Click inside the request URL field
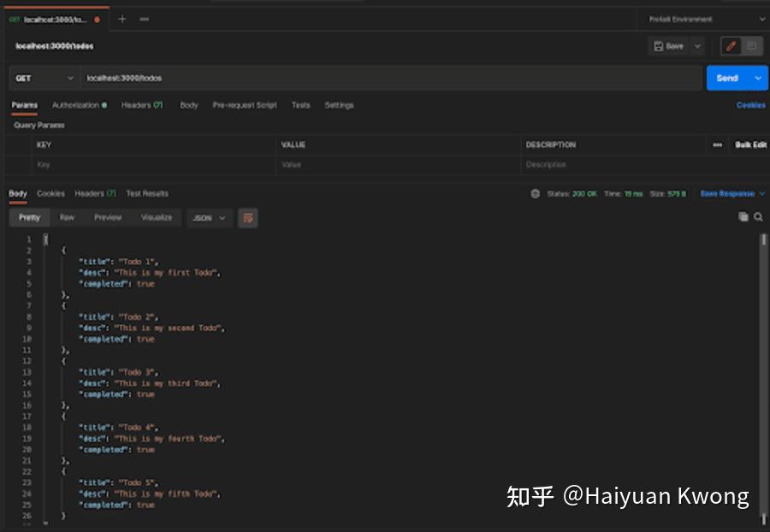The width and height of the screenshot is (770, 532). [x=342, y=78]
